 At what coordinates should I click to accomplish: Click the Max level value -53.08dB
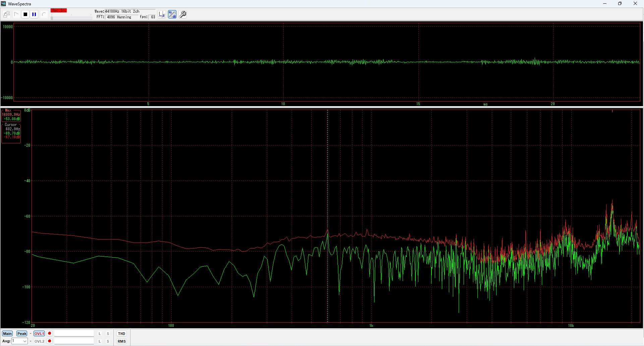coord(12,119)
